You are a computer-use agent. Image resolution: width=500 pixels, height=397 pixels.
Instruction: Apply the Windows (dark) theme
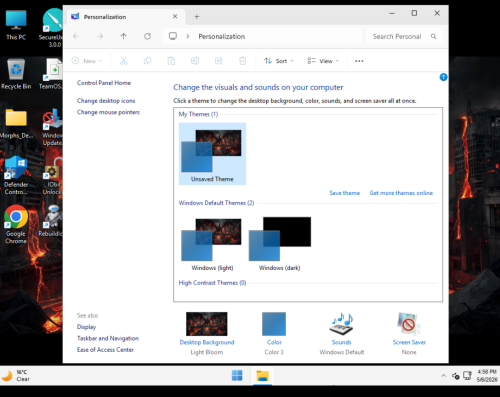point(280,244)
